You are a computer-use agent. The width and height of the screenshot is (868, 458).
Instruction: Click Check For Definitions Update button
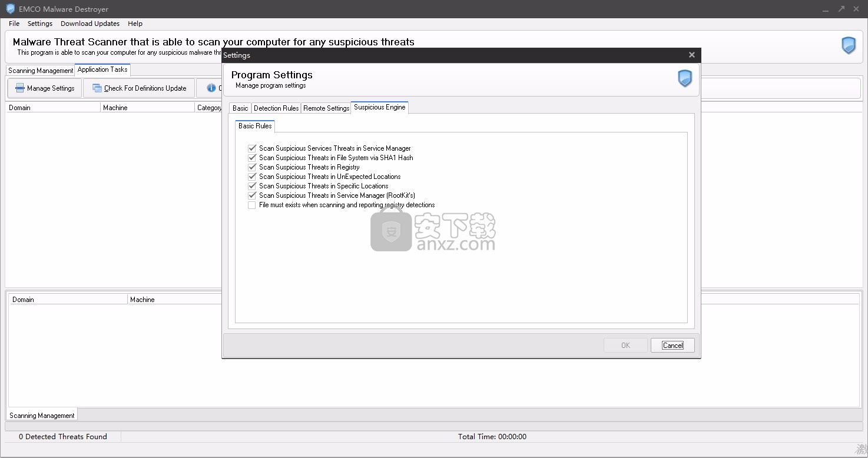click(x=139, y=88)
